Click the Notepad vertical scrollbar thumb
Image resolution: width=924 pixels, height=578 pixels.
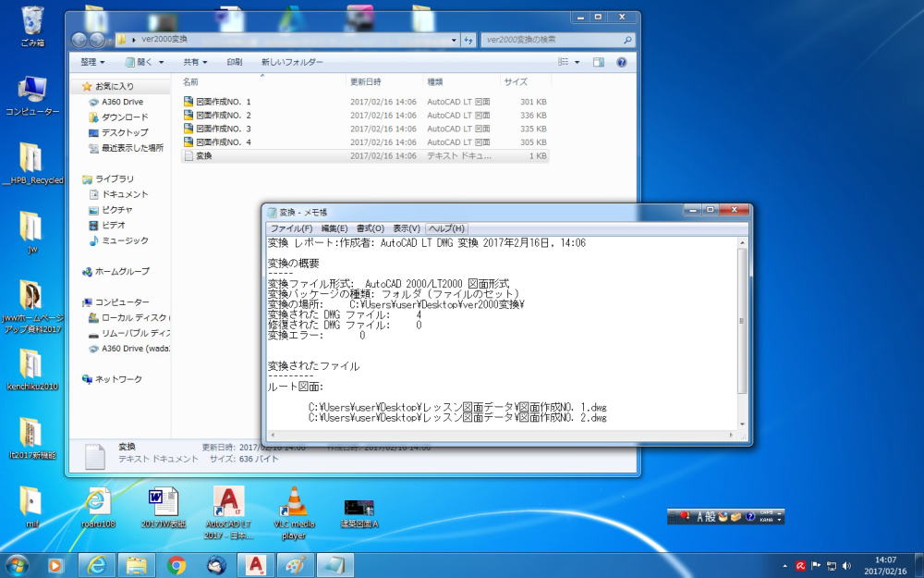pos(742,321)
